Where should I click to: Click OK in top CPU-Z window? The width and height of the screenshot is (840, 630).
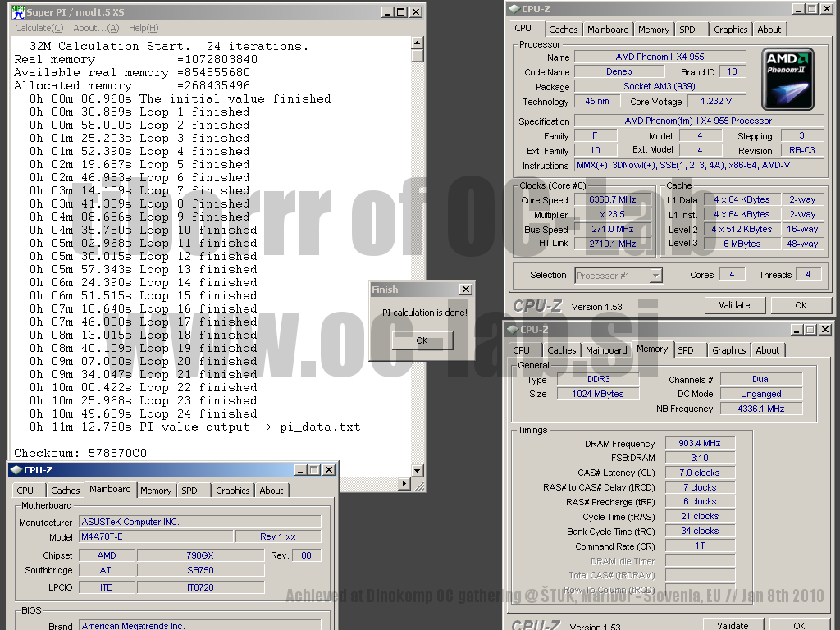click(801, 305)
